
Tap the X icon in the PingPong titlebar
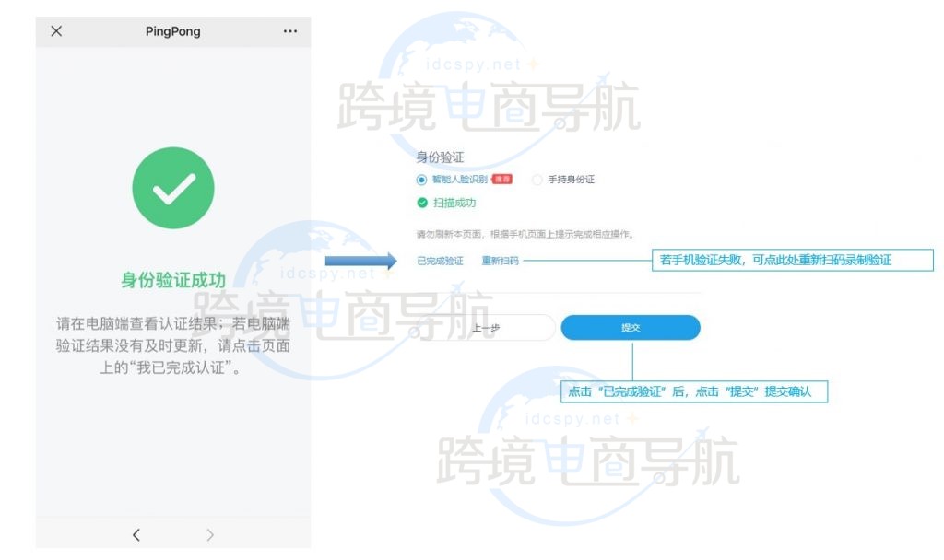click(x=56, y=30)
